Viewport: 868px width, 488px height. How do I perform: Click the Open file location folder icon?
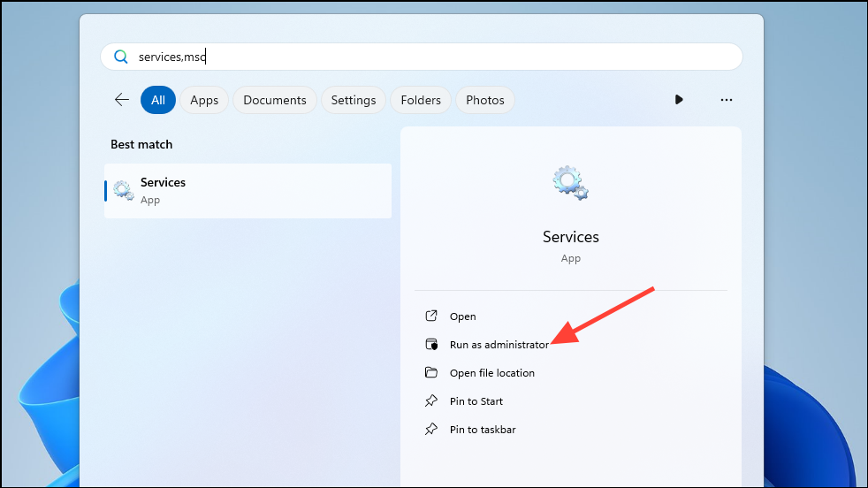(x=431, y=372)
